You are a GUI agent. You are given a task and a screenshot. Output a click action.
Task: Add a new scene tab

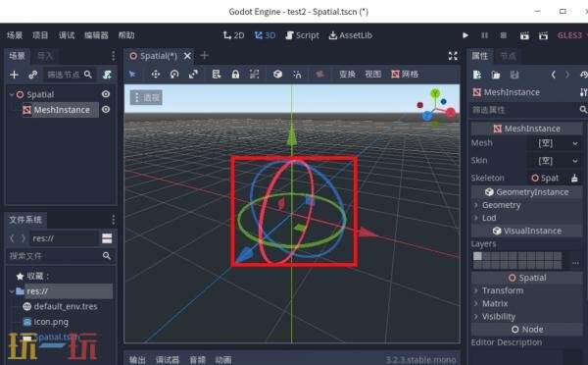205,56
